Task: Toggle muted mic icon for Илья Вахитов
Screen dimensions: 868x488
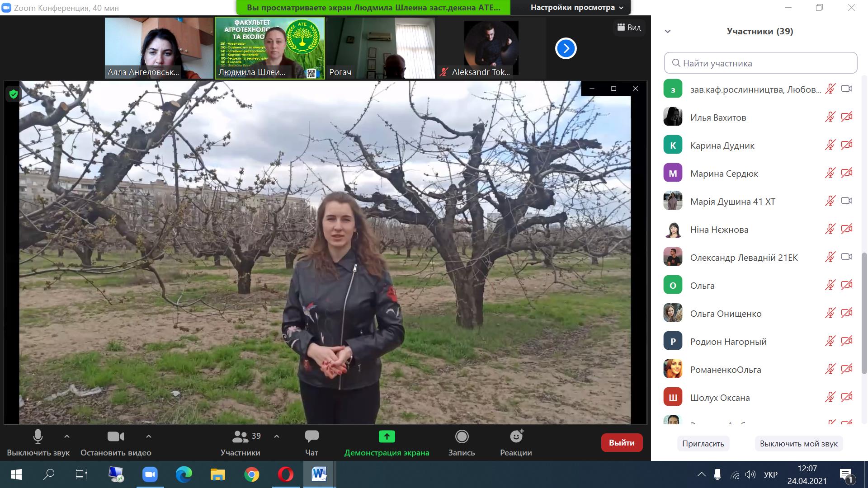Action: coord(830,117)
